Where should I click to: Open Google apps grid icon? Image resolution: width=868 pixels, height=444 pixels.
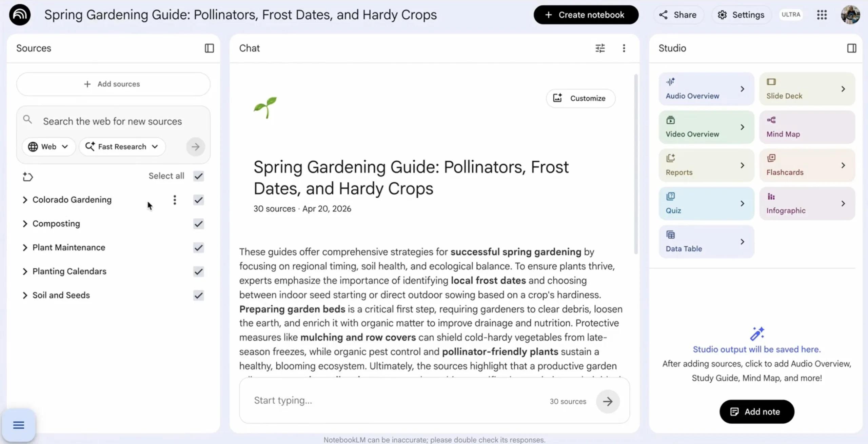pyautogui.click(x=822, y=15)
